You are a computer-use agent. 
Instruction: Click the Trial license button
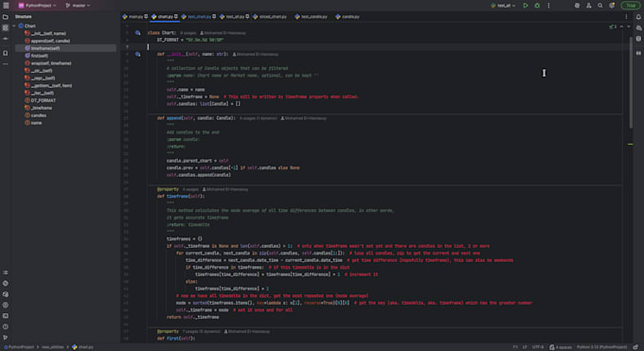coord(631,6)
